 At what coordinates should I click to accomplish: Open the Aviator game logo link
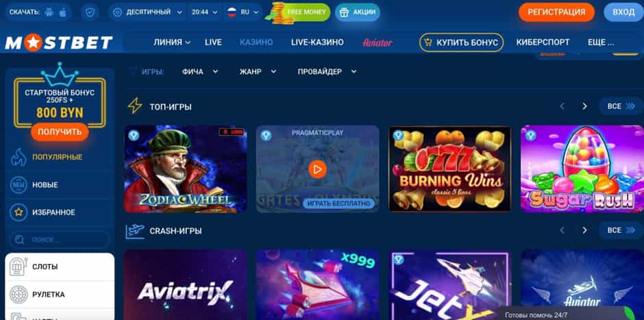377,42
